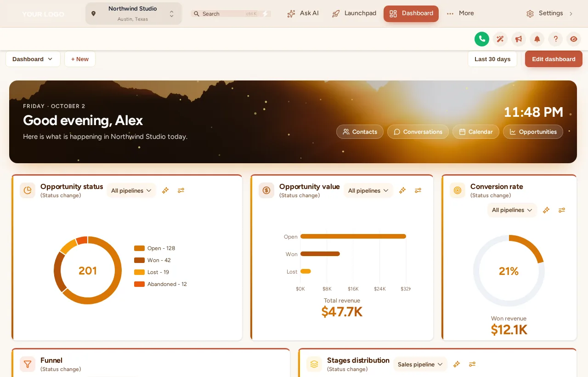Click the Good evening, Alex heading
This screenshot has height=377, width=588.
[83, 120]
